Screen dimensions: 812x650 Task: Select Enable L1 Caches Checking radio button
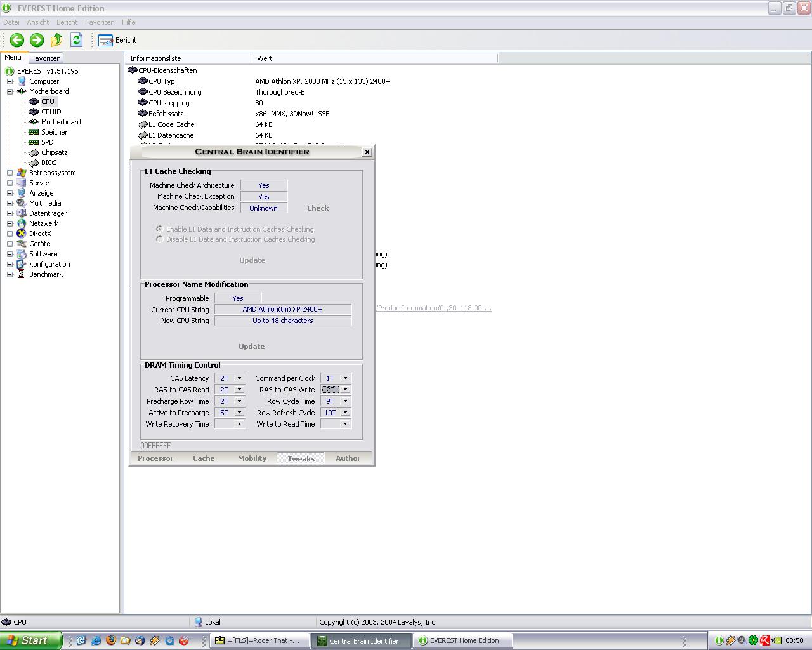(x=159, y=229)
